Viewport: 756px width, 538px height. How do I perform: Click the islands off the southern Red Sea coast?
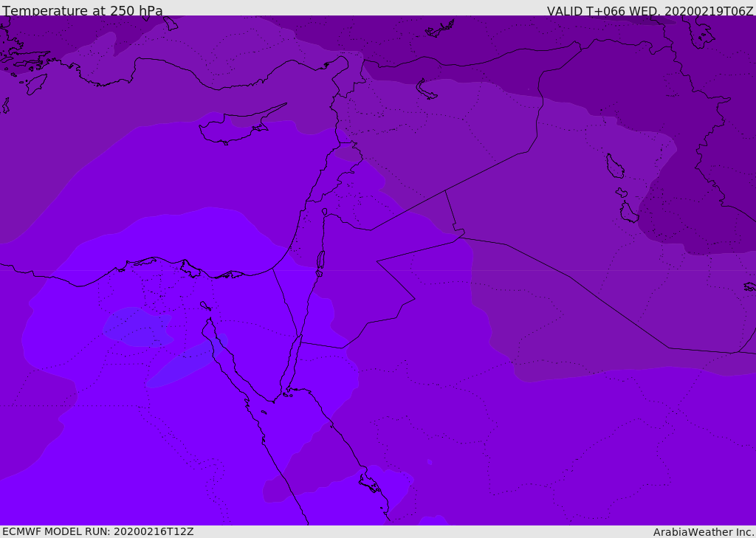(x=369, y=483)
